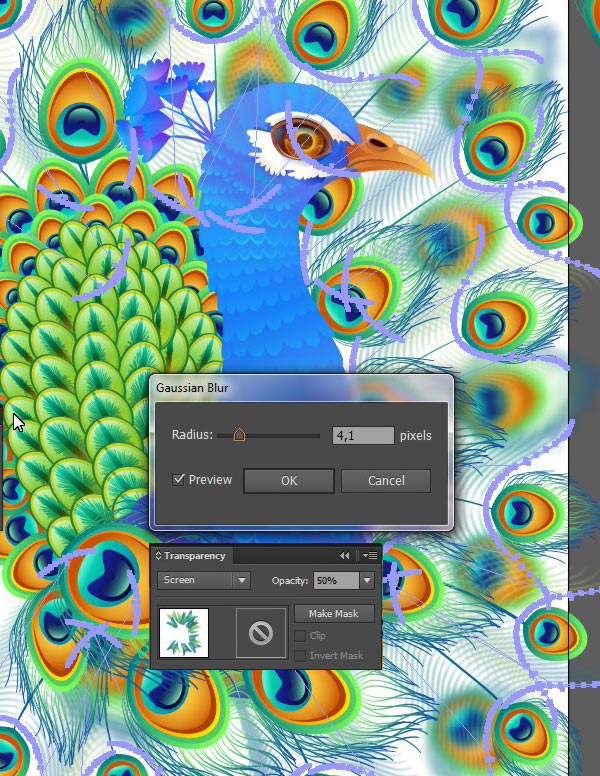Click the Opacity field showing 50%
The width and height of the screenshot is (600, 776).
[336, 581]
